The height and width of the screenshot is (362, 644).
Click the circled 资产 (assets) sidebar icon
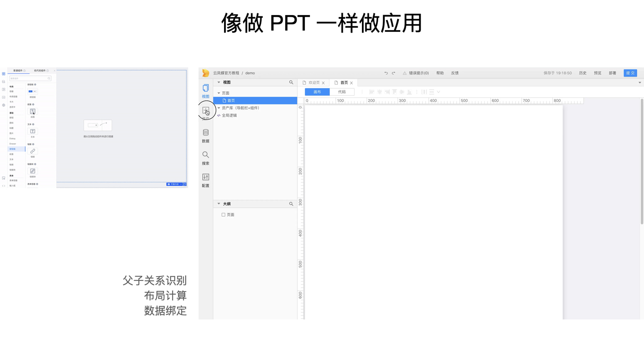(205, 110)
